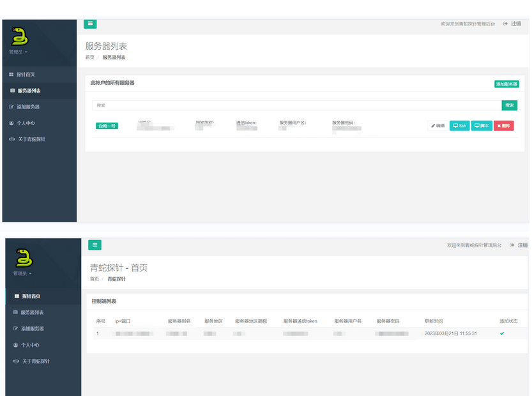Screen dimensions: 532x396
Task: Click the green 台湾一号 server tag
Action: [x=107, y=126]
